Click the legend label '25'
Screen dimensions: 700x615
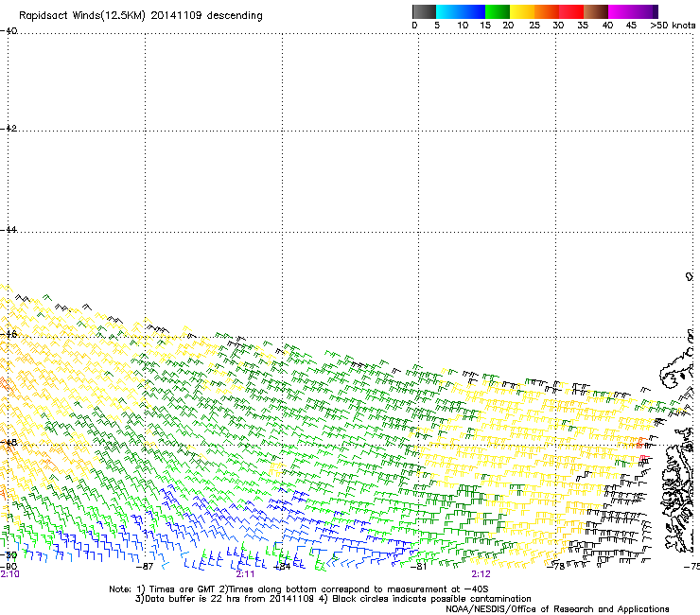point(534,26)
